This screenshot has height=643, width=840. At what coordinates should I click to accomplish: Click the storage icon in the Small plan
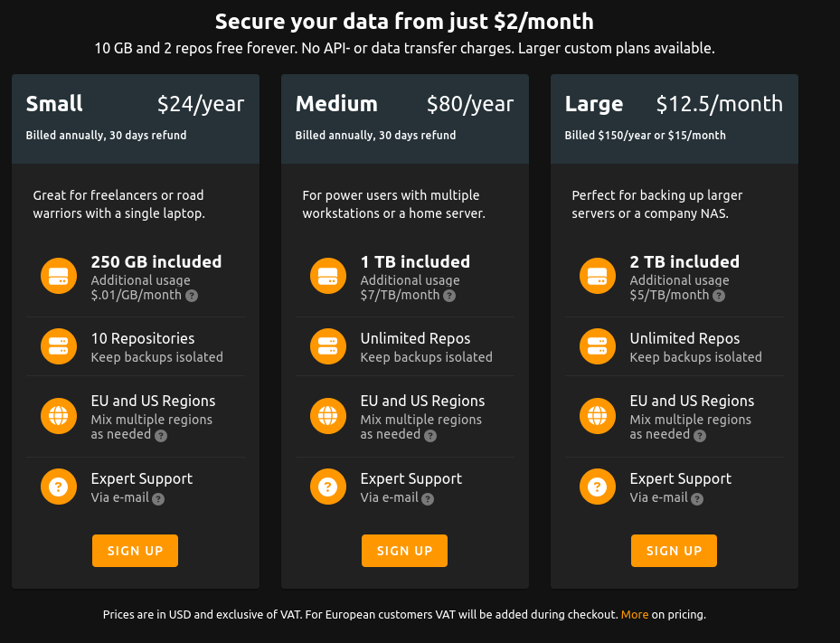coord(58,276)
